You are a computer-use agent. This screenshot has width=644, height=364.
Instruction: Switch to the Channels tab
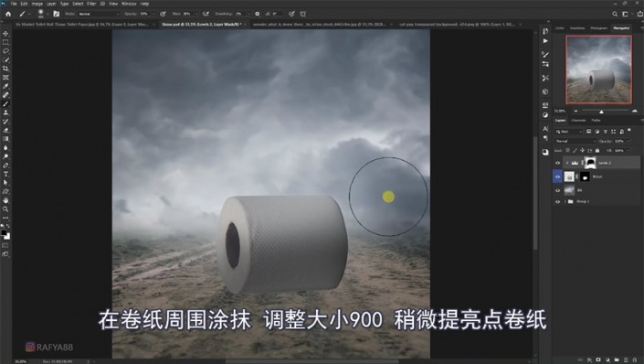click(578, 120)
